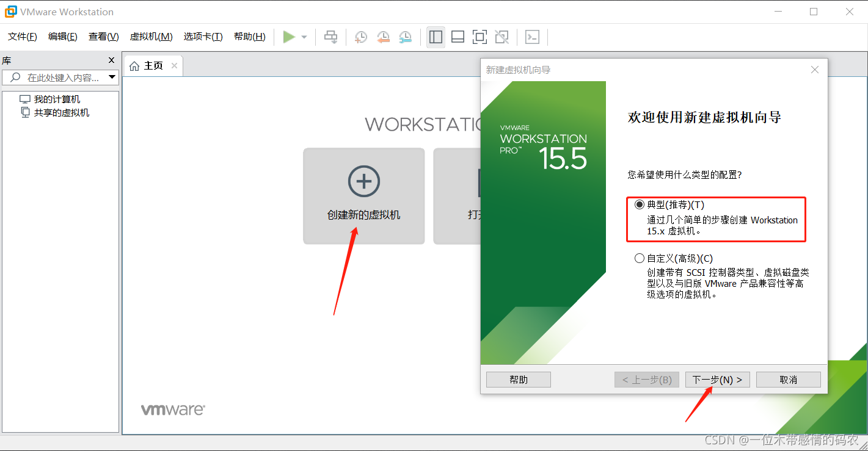This screenshot has width=868, height=451.
Task: Select the 自定义(高级) radio button
Action: pyautogui.click(x=640, y=258)
